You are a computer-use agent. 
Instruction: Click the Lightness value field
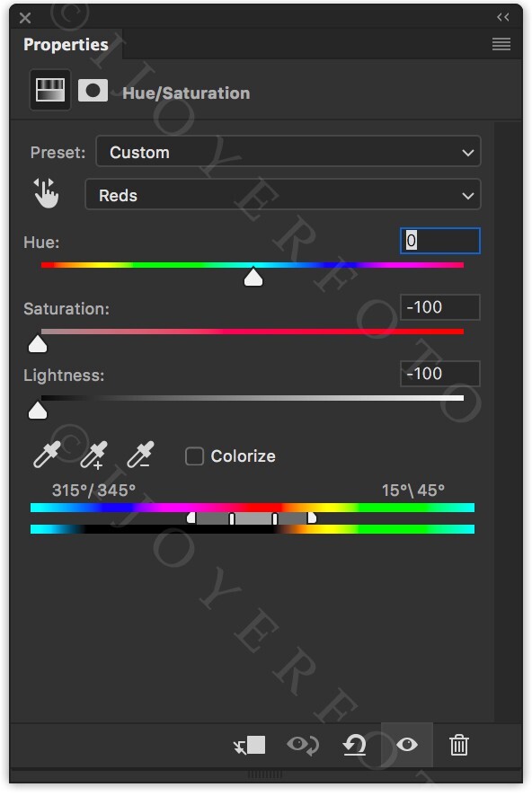(x=439, y=374)
